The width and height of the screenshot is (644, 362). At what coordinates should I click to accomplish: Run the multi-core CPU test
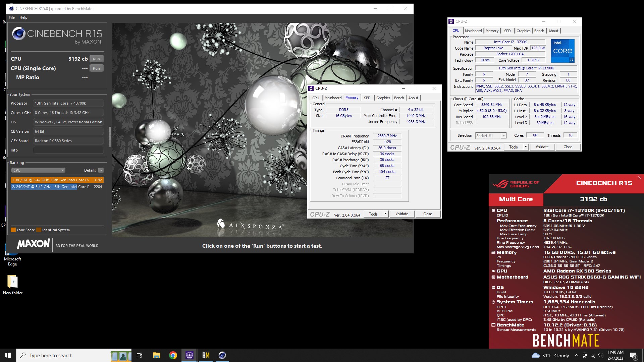tap(96, 59)
